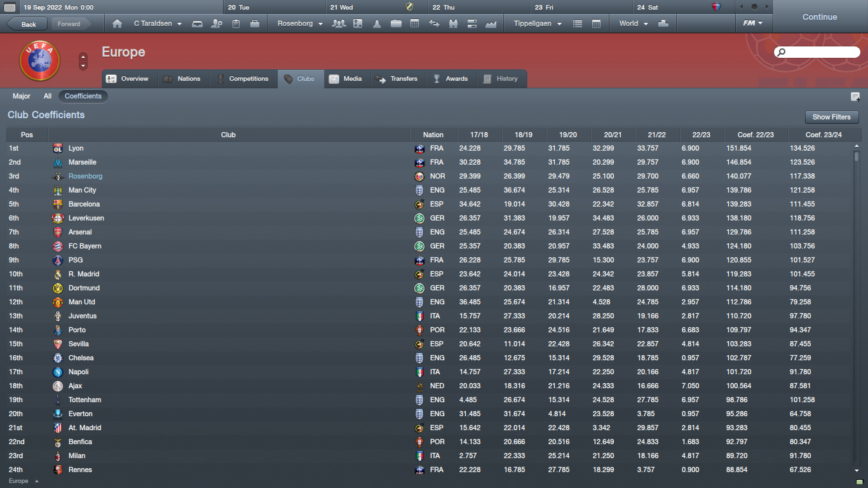Open the Rosenborg squad icon

coord(339,24)
